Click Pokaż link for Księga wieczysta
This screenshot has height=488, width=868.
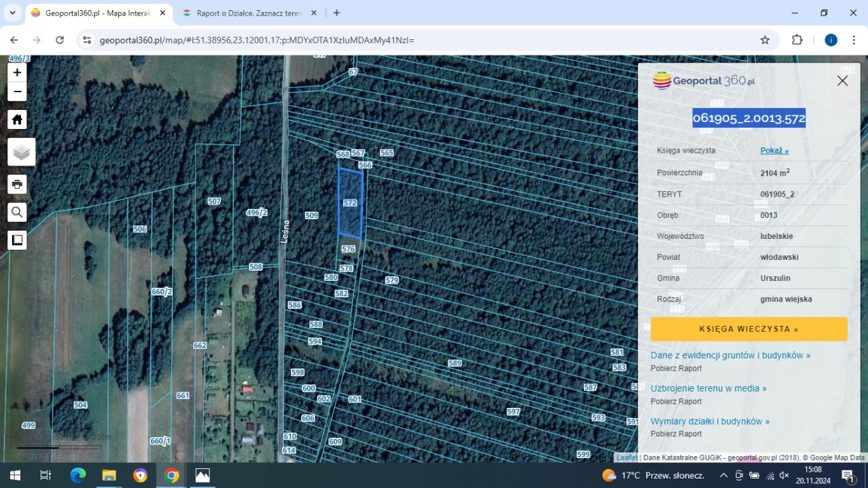(x=774, y=151)
